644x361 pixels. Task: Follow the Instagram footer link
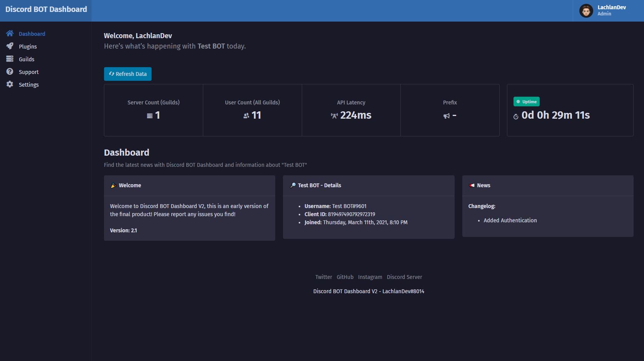tap(370, 277)
